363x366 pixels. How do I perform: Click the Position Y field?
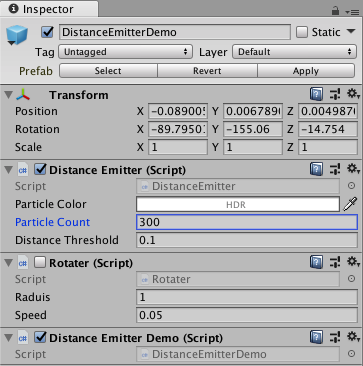pyautogui.click(x=253, y=111)
